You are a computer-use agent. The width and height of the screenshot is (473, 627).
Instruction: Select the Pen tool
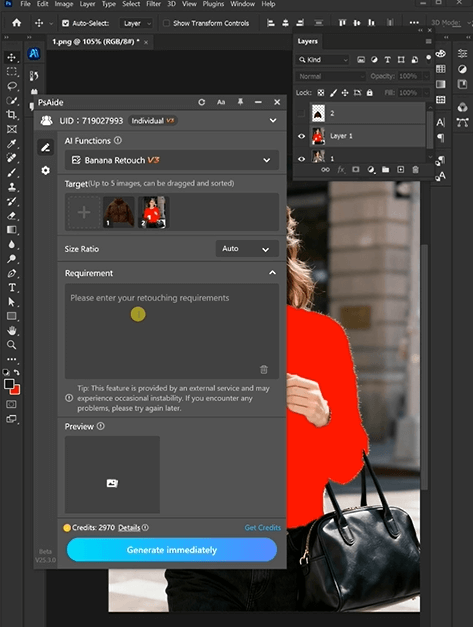[12, 274]
